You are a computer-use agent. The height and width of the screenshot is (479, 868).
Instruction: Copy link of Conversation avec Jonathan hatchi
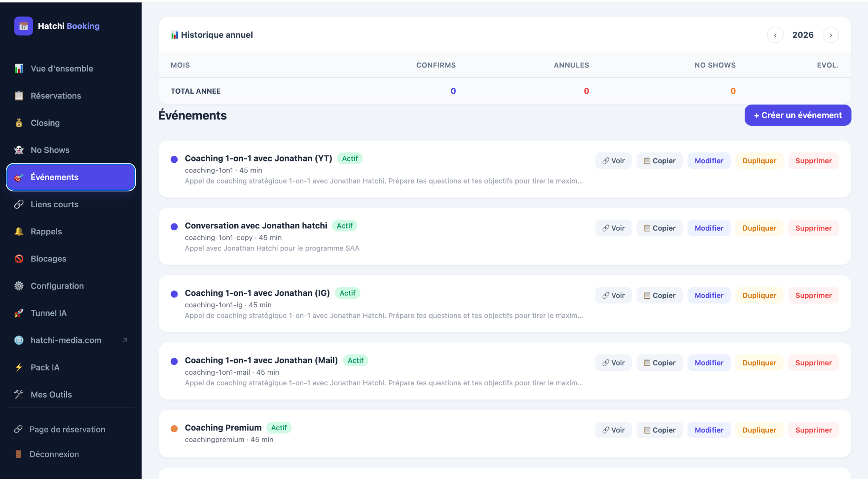tap(659, 228)
